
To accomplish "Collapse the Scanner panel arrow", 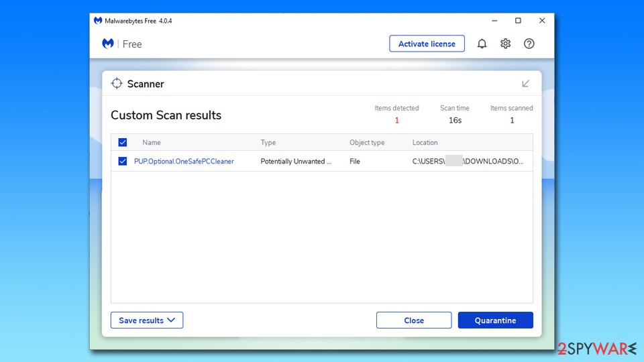I will [x=525, y=84].
